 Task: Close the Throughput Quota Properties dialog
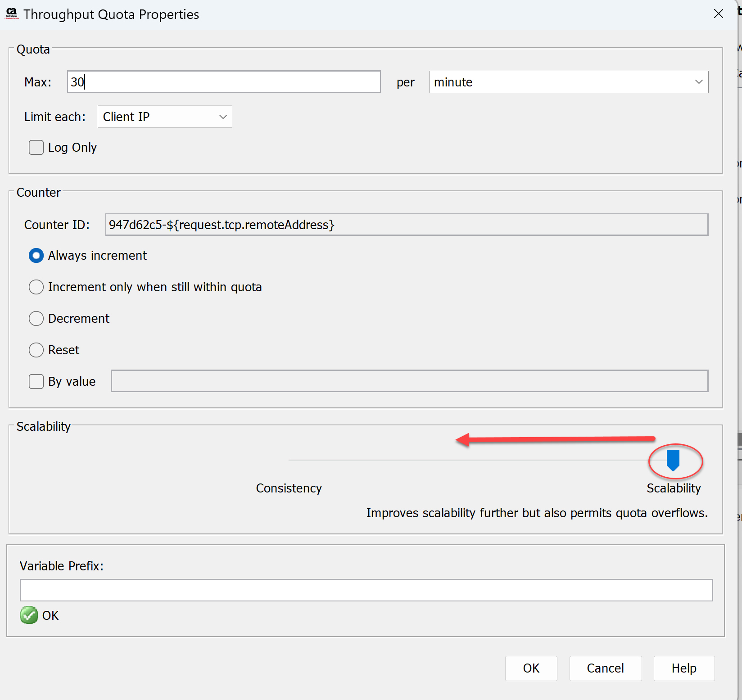(x=718, y=14)
